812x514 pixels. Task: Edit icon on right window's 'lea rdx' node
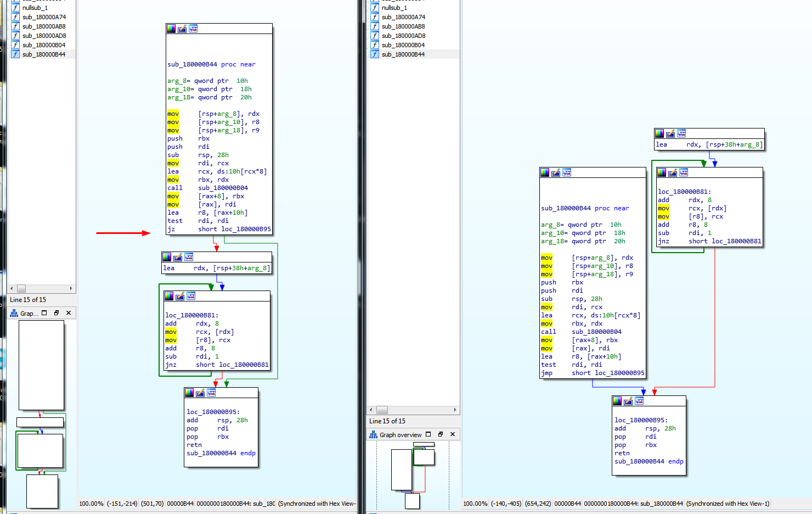pos(670,133)
